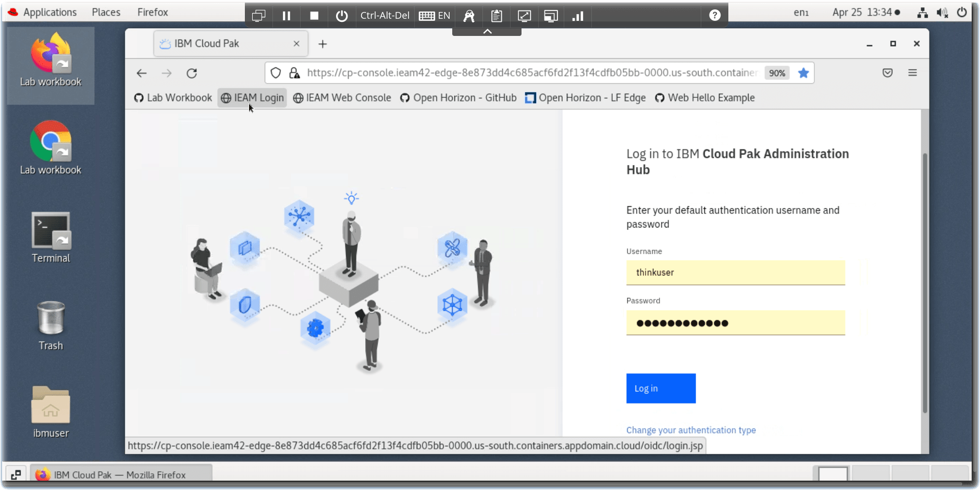Viewport: 980px width, 490px height.
Task: Click the user credentials icon in VM toolbar
Action: 469,16
